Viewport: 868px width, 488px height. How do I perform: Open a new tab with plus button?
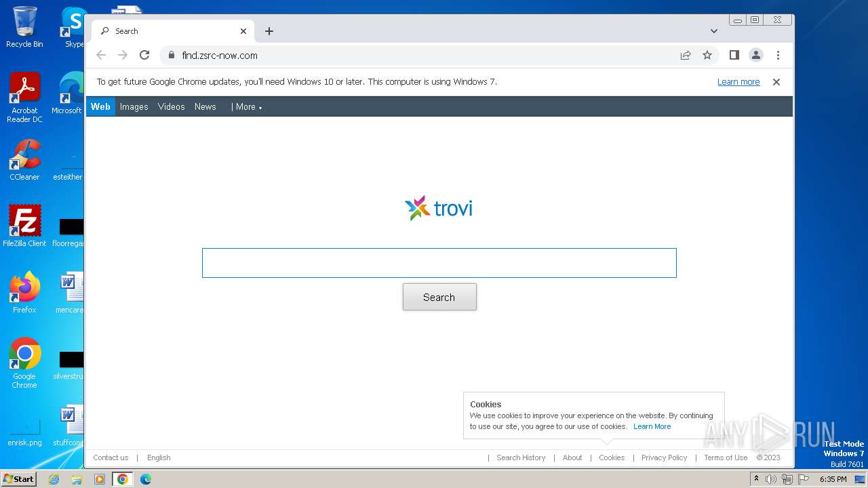(x=269, y=31)
